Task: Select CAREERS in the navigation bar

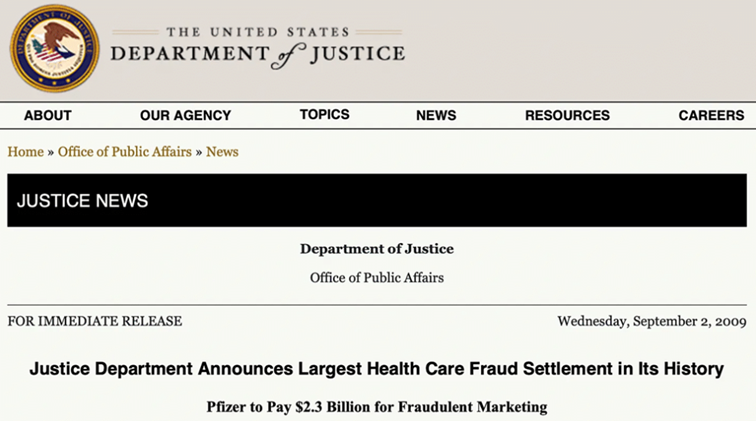Action: tap(711, 115)
